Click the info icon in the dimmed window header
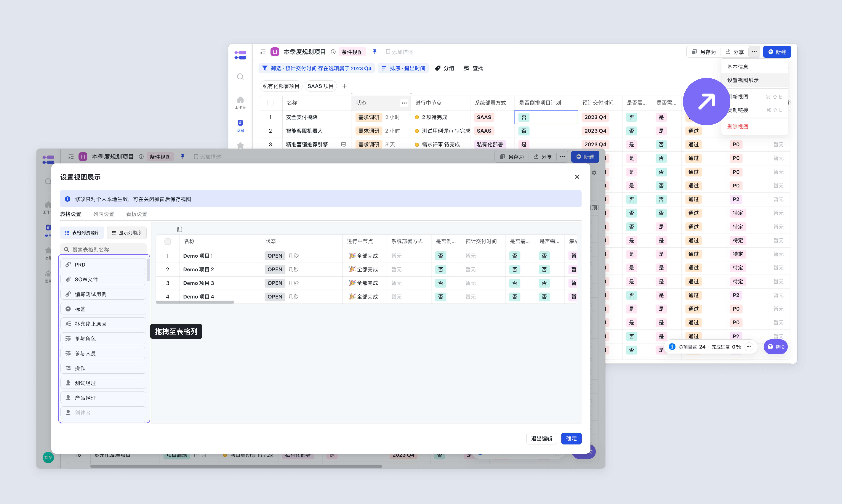Screen dimensions: 842x504 coord(141,157)
